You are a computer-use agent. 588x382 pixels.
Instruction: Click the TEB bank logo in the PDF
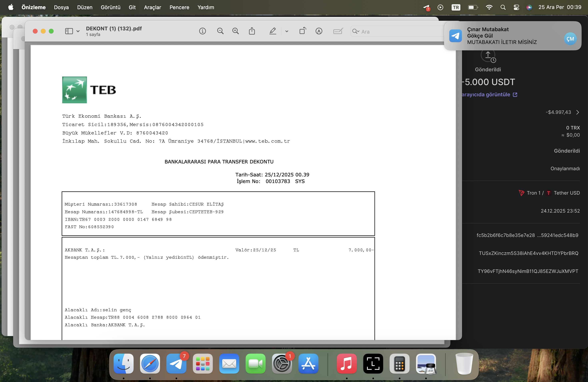[x=89, y=90]
